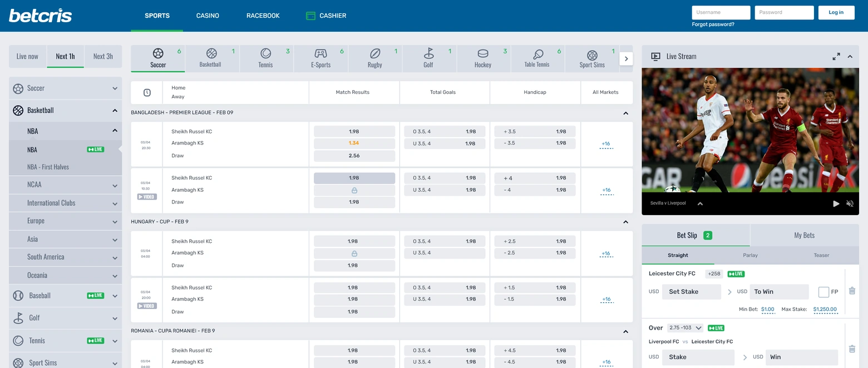Click the Golf flag icon in the sidebar

click(18, 318)
